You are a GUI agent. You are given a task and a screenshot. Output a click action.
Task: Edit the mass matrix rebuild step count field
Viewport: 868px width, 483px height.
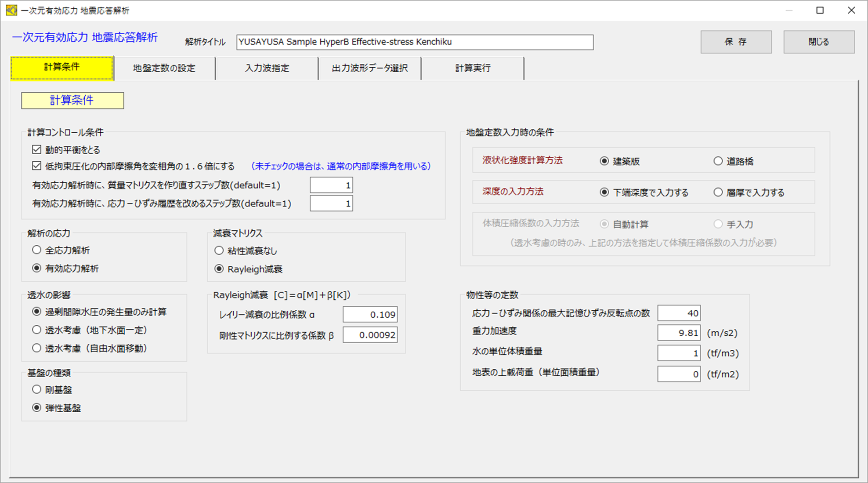coord(331,185)
